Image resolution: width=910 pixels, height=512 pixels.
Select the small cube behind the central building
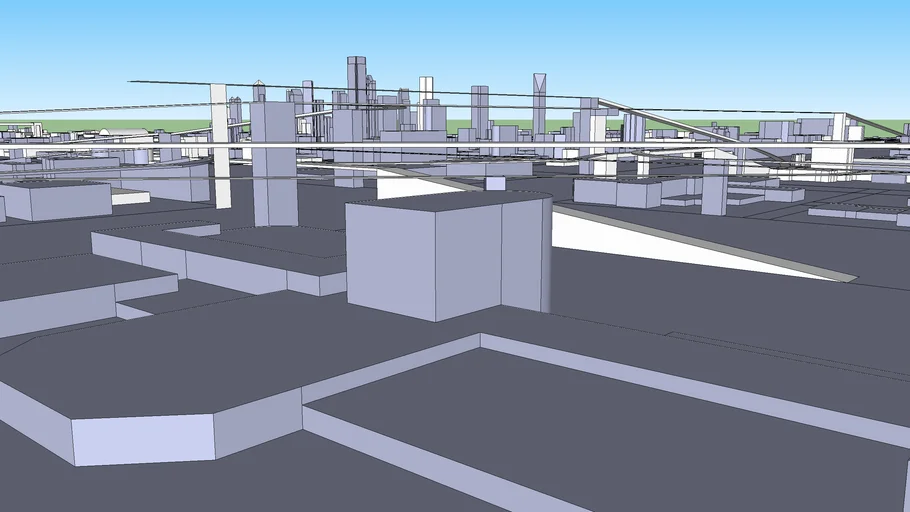[495, 183]
